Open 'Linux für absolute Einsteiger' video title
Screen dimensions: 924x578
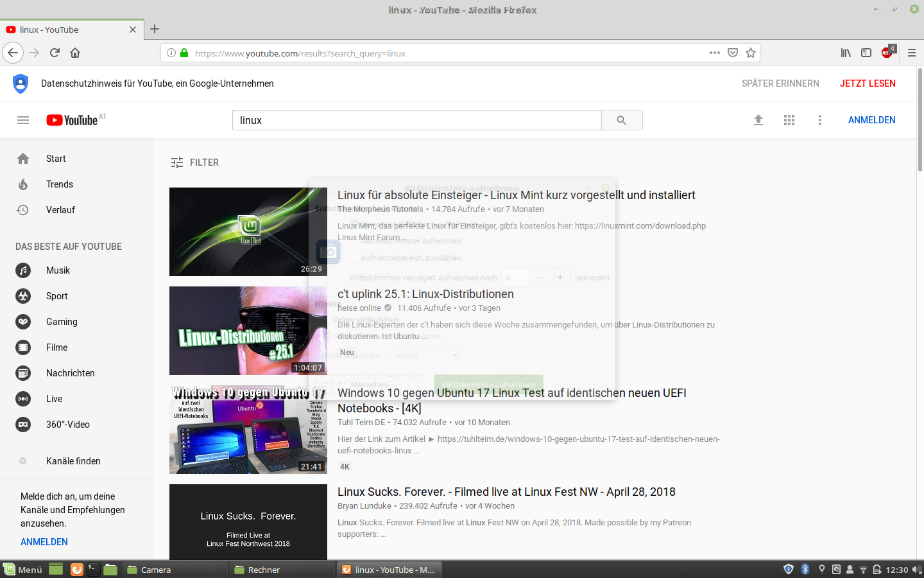517,195
